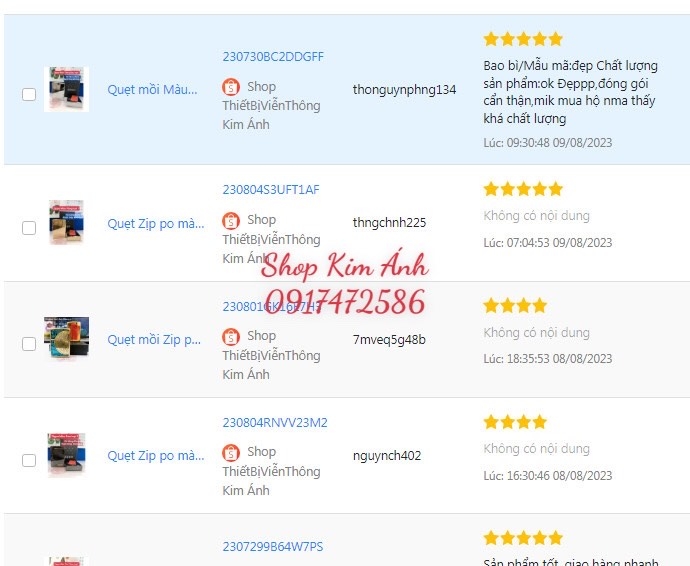Open order link 230804S3UFT1AF

pyautogui.click(x=271, y=190)
